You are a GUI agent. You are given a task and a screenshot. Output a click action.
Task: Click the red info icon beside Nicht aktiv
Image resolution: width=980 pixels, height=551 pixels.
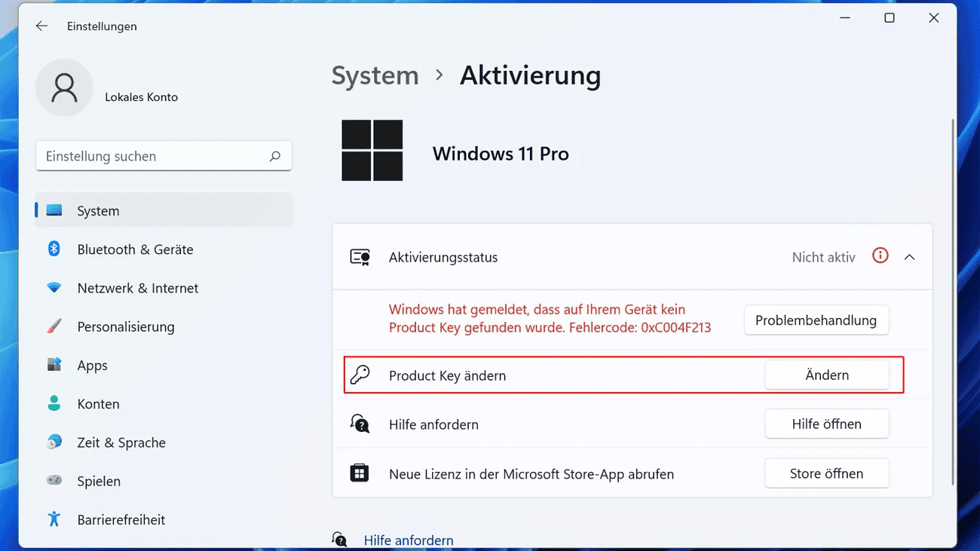click(x=880, y=256)
